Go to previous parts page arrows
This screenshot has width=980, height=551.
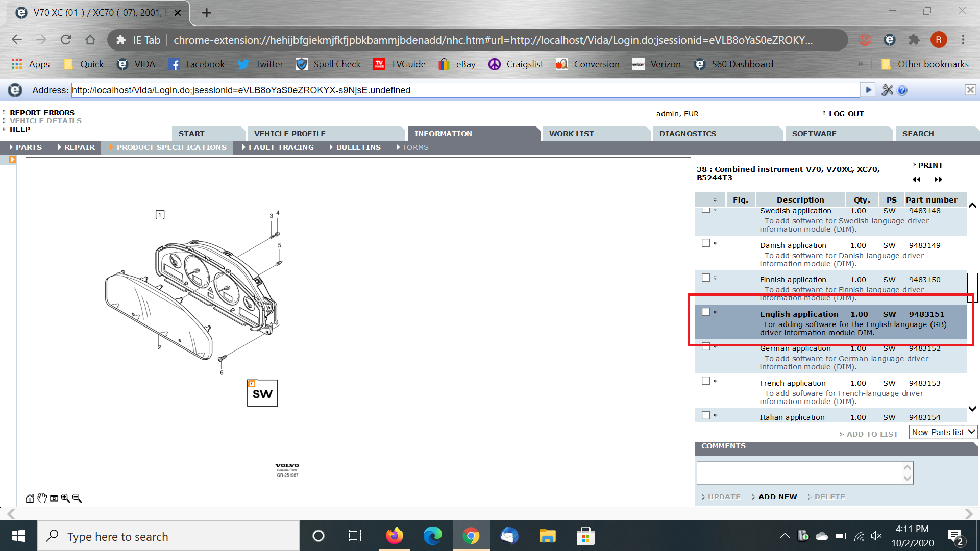point(917,180)
